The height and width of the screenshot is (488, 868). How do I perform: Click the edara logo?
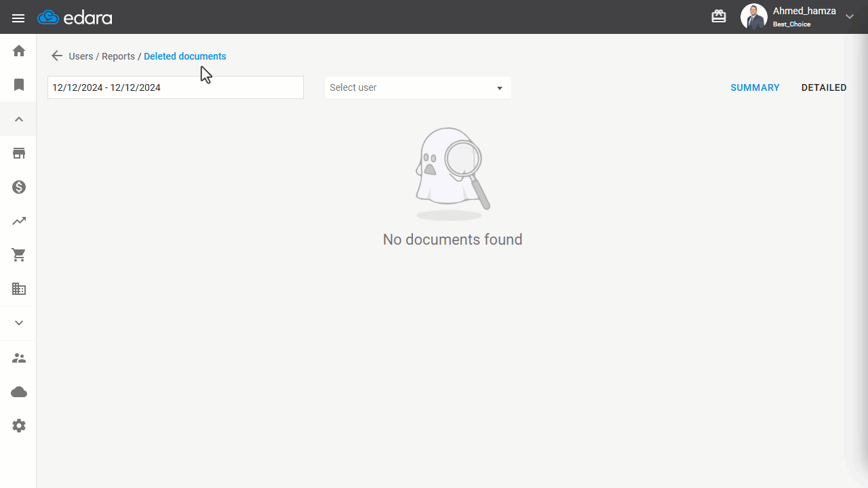click(75, 18)
